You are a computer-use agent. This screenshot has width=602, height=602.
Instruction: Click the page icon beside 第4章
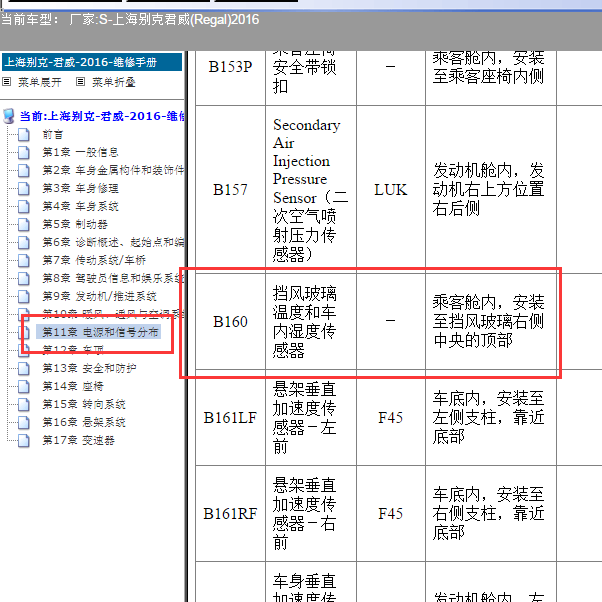pyautogui.click(x=24, y=206)
